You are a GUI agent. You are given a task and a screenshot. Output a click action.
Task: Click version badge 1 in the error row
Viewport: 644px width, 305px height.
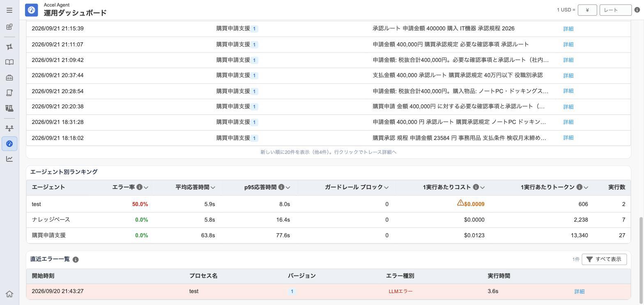coord(292,291)
